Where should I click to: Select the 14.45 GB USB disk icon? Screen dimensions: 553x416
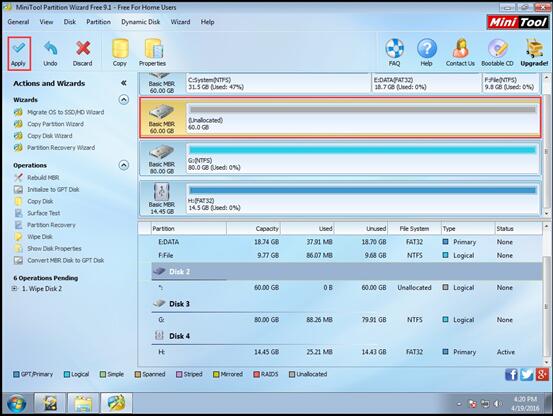coord(162,191)
